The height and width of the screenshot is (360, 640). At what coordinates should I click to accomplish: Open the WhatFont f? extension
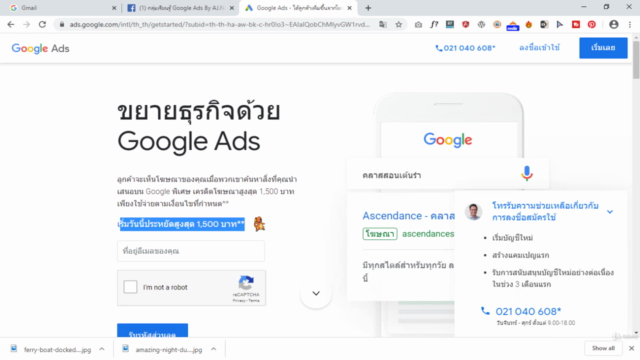[x=434, y=24]
